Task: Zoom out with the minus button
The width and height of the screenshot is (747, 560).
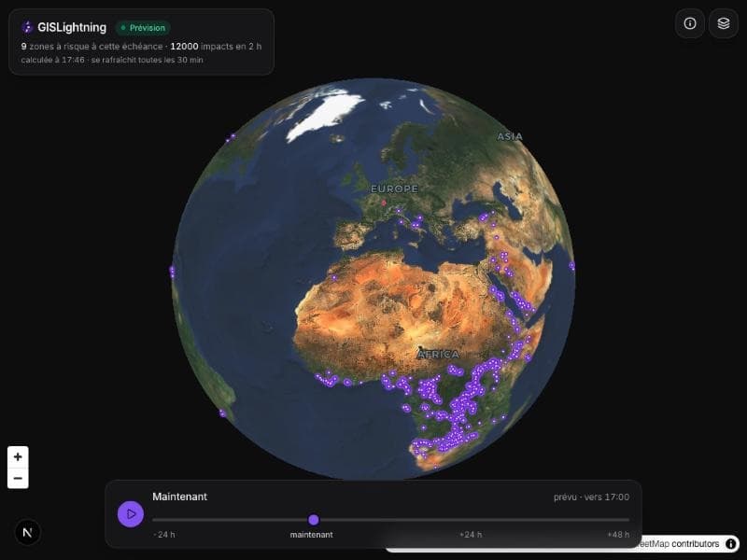Action: [18, 478]
